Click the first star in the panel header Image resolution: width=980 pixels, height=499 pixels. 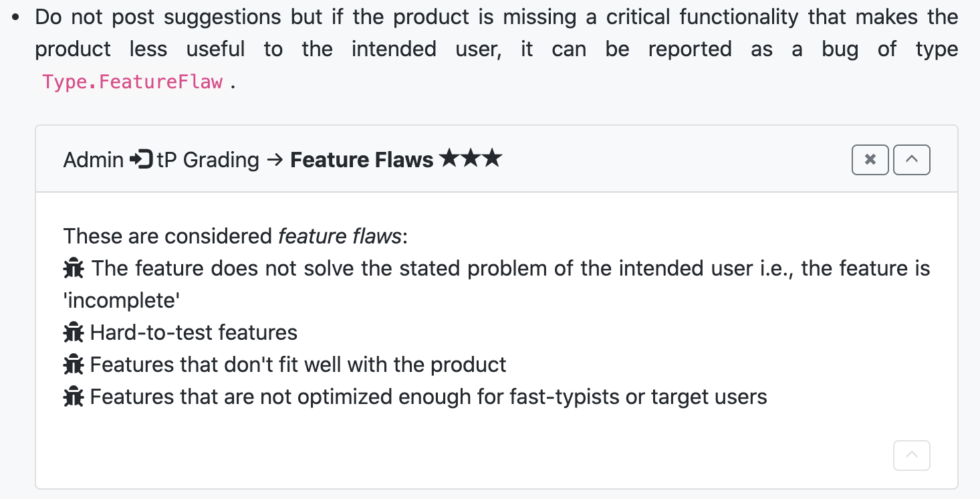450,159
